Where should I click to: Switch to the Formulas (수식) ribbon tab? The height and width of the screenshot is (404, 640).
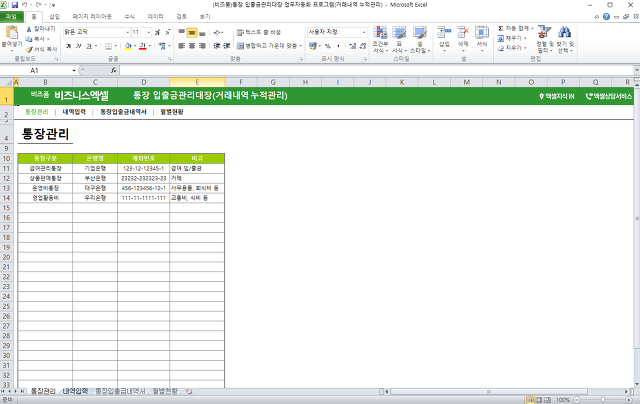point(130,17)
